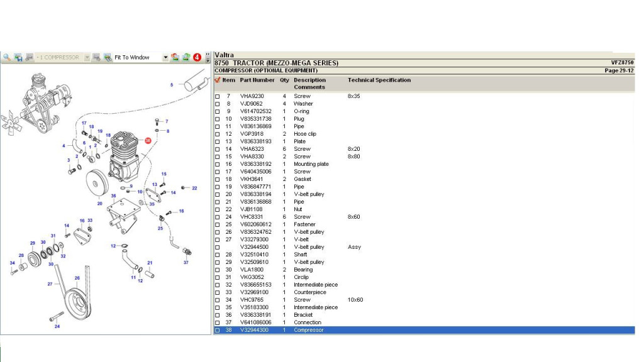Select callout 20 V-belt pulley in diagram

[x=99, y=204]
